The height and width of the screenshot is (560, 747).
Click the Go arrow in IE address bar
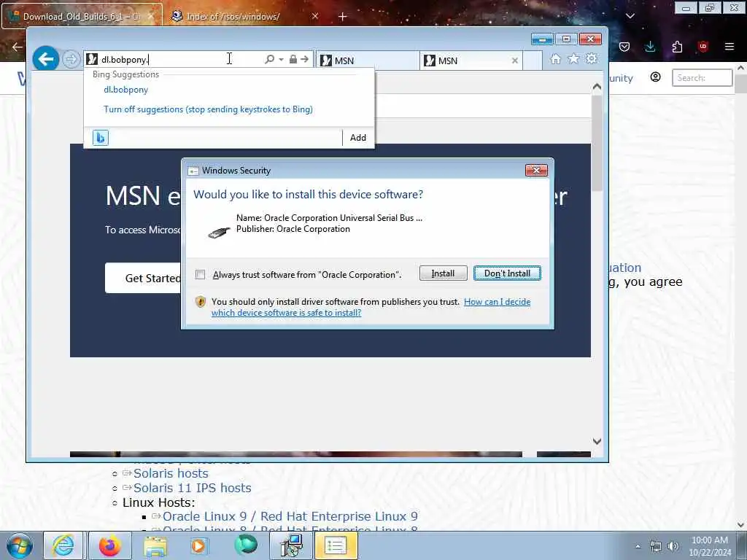(x=305, y=59)
